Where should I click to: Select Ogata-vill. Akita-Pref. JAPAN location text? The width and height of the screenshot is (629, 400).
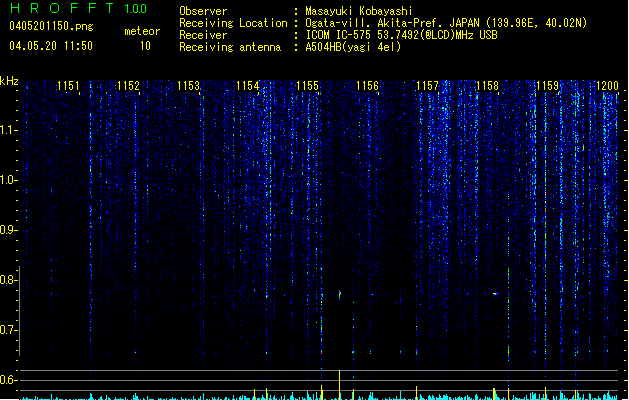(446, 23)
